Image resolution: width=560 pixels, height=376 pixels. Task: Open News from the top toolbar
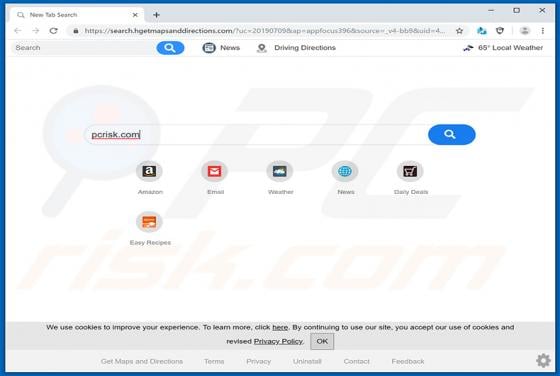coord(221,47)
